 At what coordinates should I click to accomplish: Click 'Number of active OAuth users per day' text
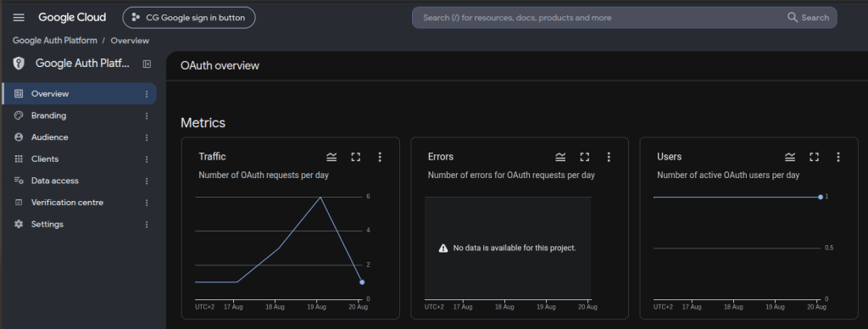pos(728,175)
